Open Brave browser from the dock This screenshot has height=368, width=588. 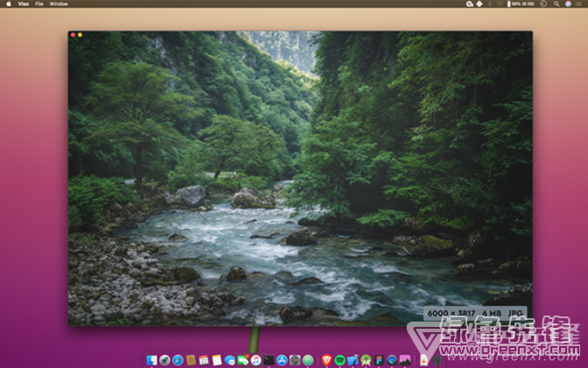[326, 359]
